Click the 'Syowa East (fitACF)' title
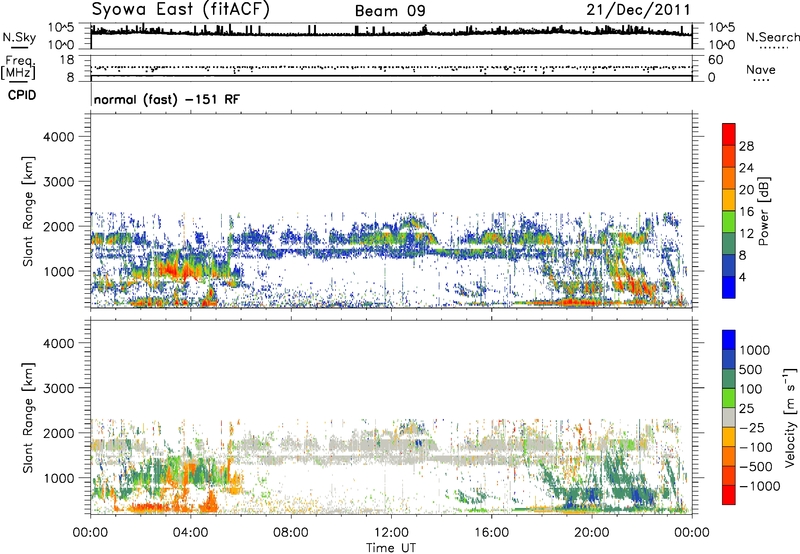This screenshot has height=554, width=800. (x=181, y=10)
